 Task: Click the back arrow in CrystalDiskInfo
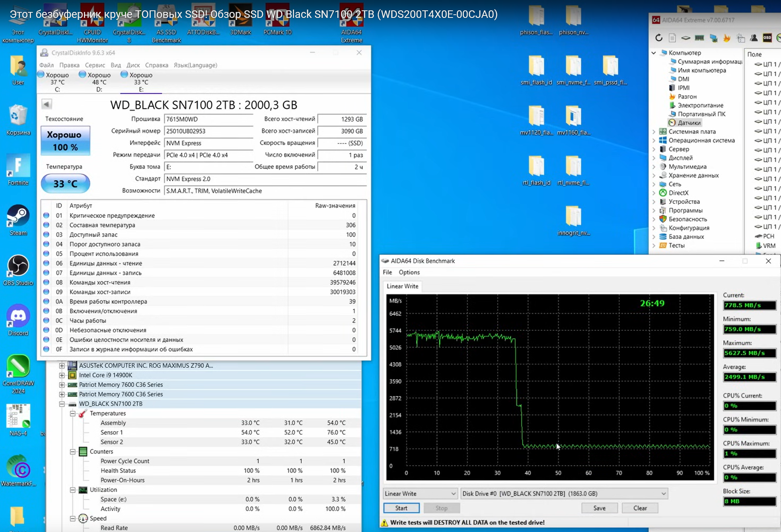pos(47,104)
